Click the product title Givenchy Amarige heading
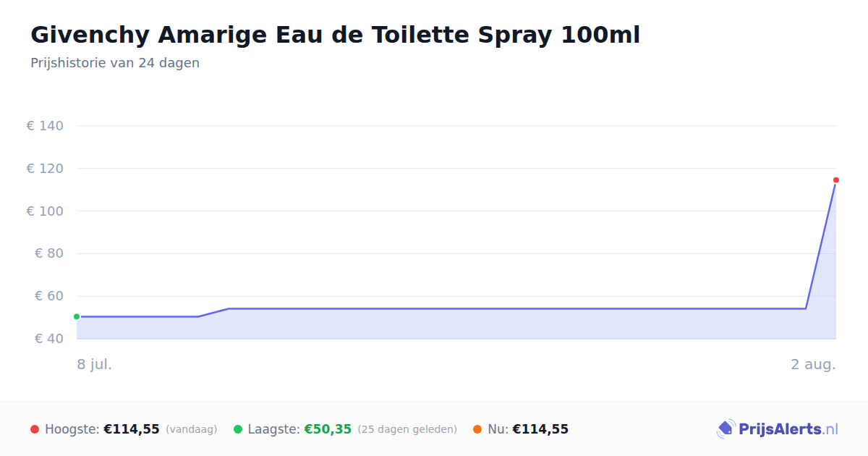This screenshot has height=456, width=868. pos(335,35)
